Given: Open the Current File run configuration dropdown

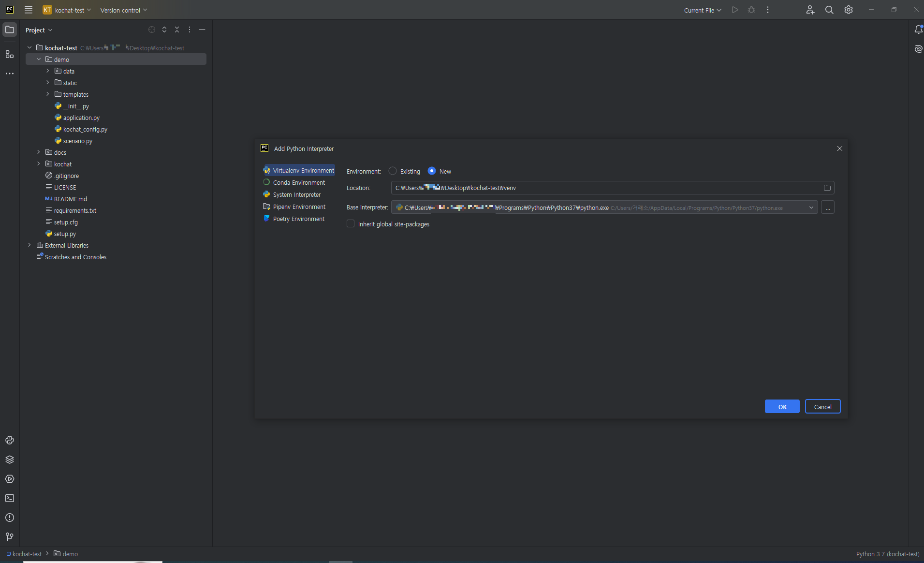Looking at the screenshot, I should tap(703, 10).
